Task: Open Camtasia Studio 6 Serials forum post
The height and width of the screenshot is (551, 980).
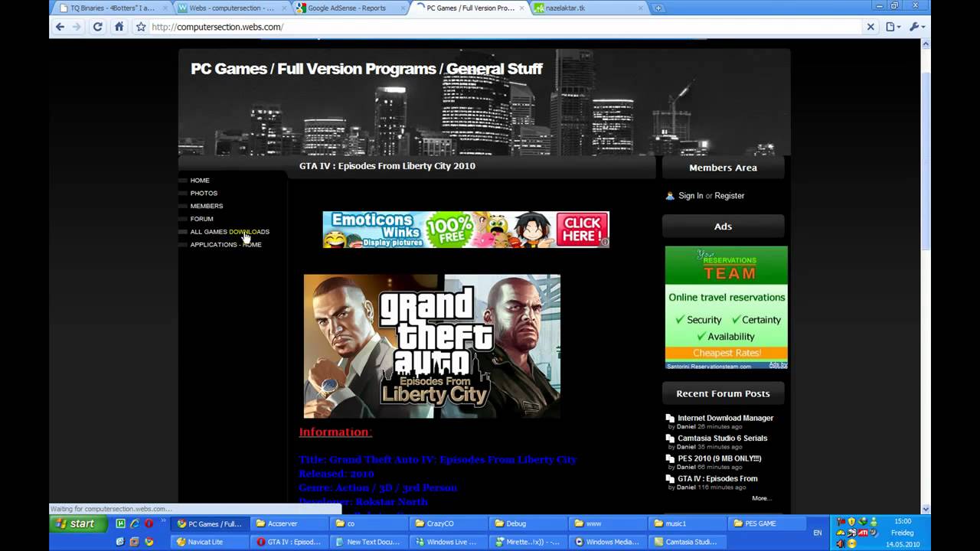Action: coord(722,439)
